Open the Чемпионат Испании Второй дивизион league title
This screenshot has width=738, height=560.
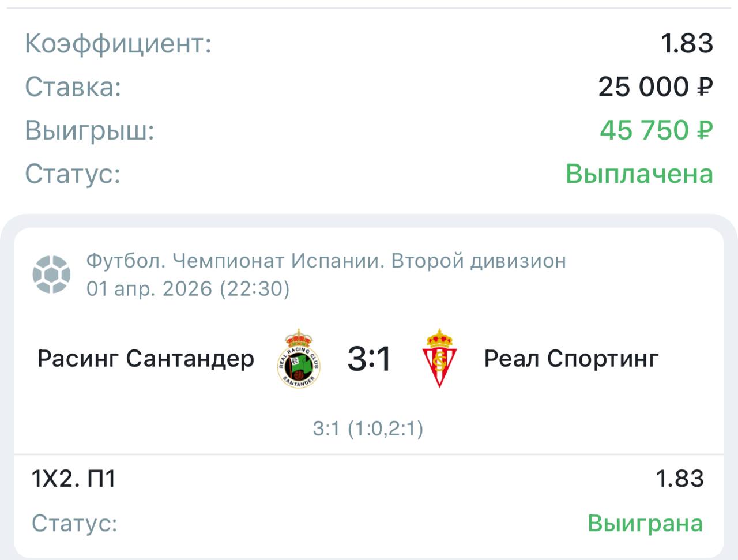326,261
